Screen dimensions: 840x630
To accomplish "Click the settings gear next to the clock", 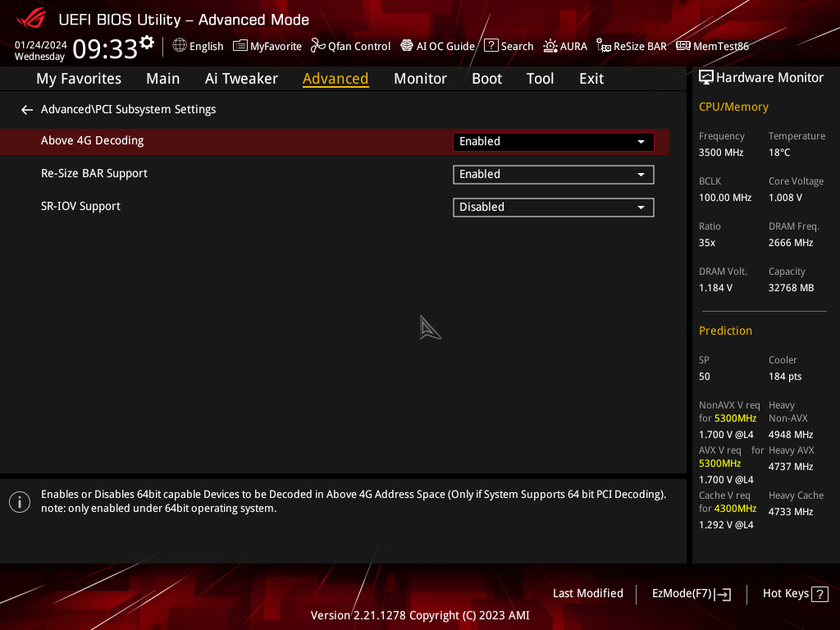I will [147, 42].
